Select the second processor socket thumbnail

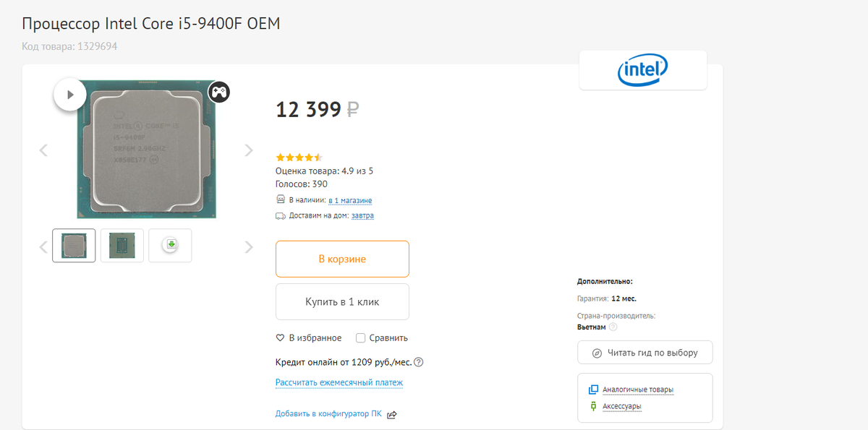(122, 245)
